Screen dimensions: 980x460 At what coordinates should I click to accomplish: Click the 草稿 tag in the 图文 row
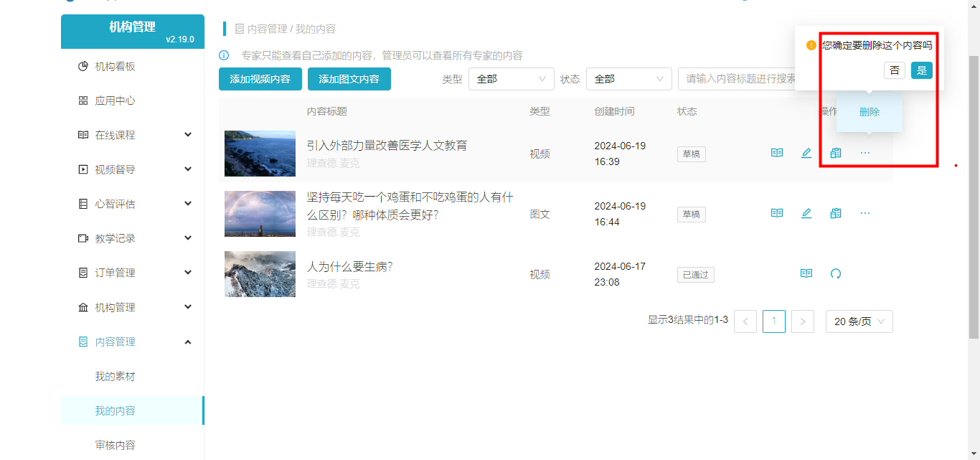coord(692,215)
